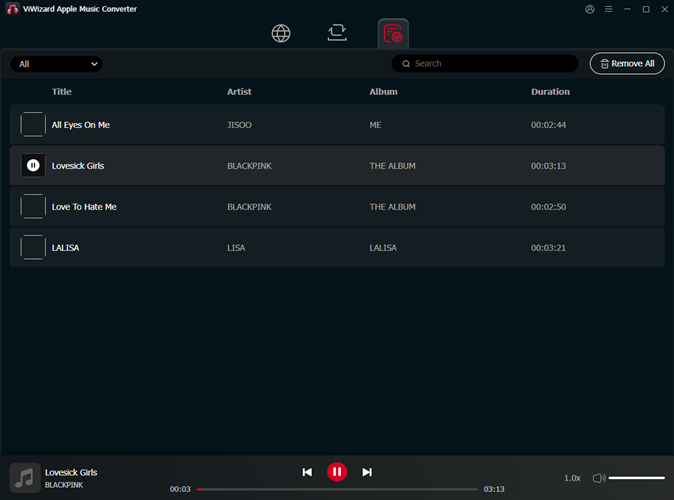
Task: Pause playback with the red button
Action: (337, 472)
